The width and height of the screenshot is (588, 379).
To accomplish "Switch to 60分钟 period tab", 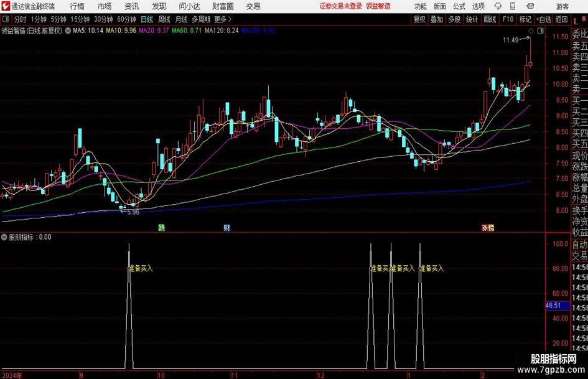I will (x=127, y=19).
